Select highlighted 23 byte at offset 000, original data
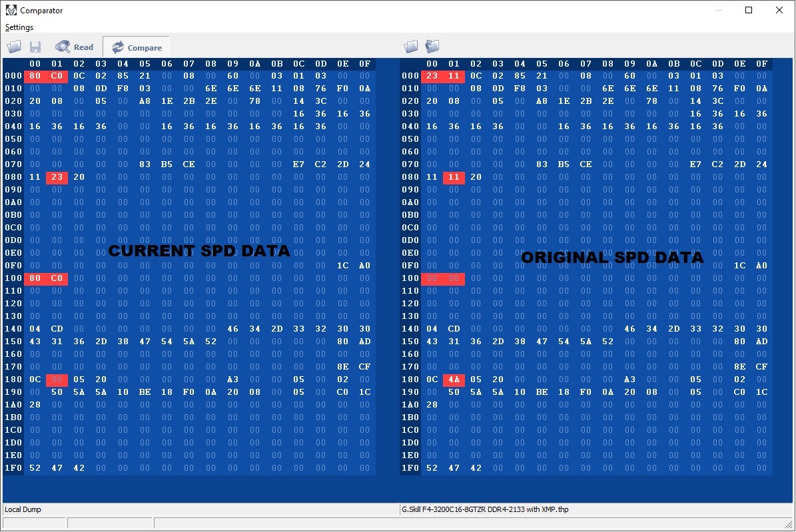 [432, 76]
